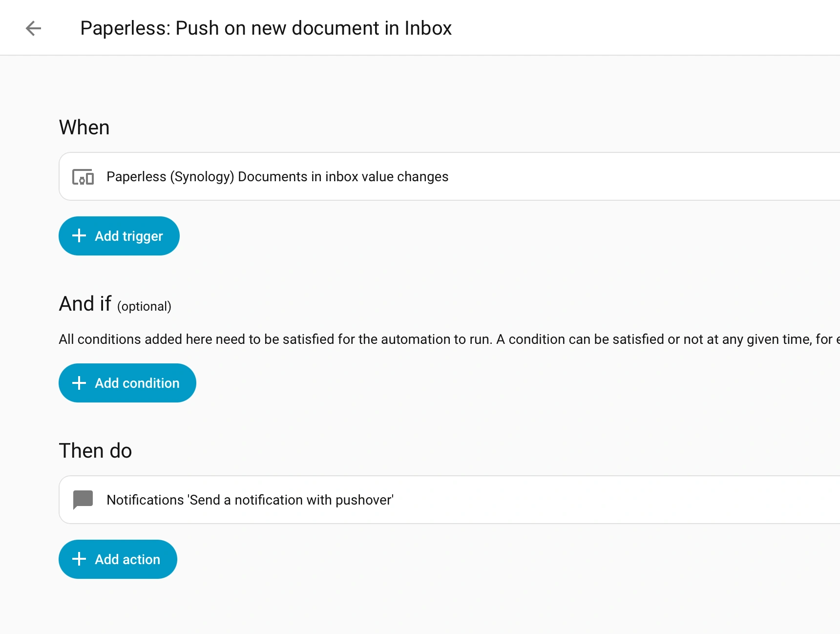Click empty space right of pushover action text
Image resolution: width=840 pixels, height=634 pixels.
610,500
